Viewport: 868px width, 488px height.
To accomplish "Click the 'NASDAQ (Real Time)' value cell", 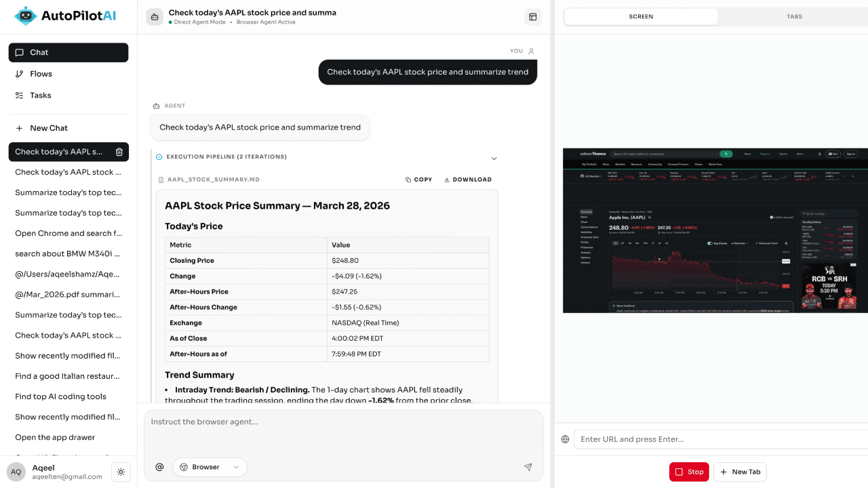I will (x=408, y=323).
